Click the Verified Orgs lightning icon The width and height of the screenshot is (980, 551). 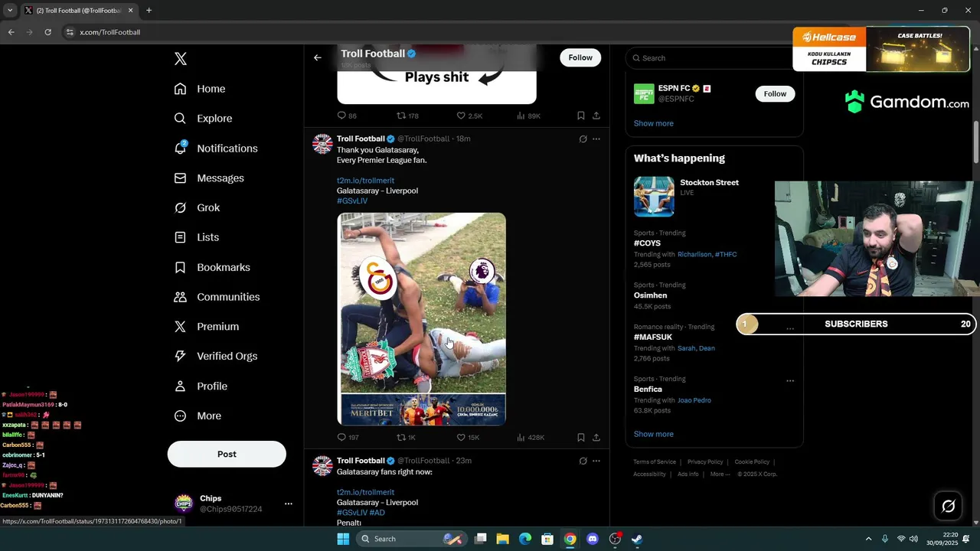click(x=181, y=356)
